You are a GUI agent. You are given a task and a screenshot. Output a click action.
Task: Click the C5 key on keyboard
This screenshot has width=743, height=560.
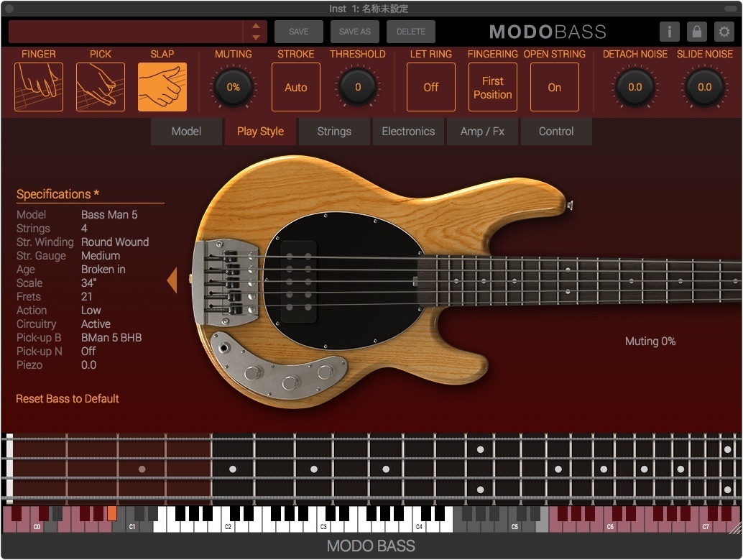click(514, 526)
